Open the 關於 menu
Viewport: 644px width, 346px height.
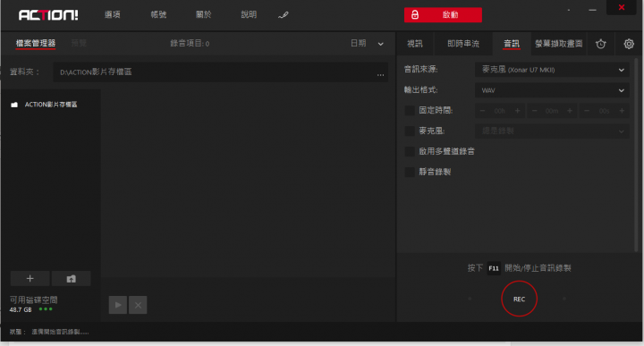click(203, 15)
